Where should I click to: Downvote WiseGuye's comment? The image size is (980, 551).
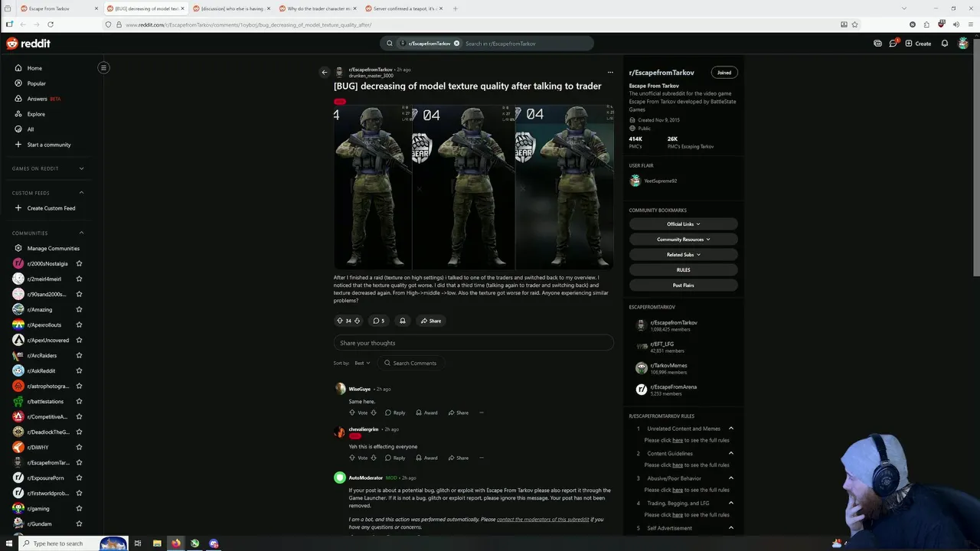pyautogui.click(x=374, y=412)
